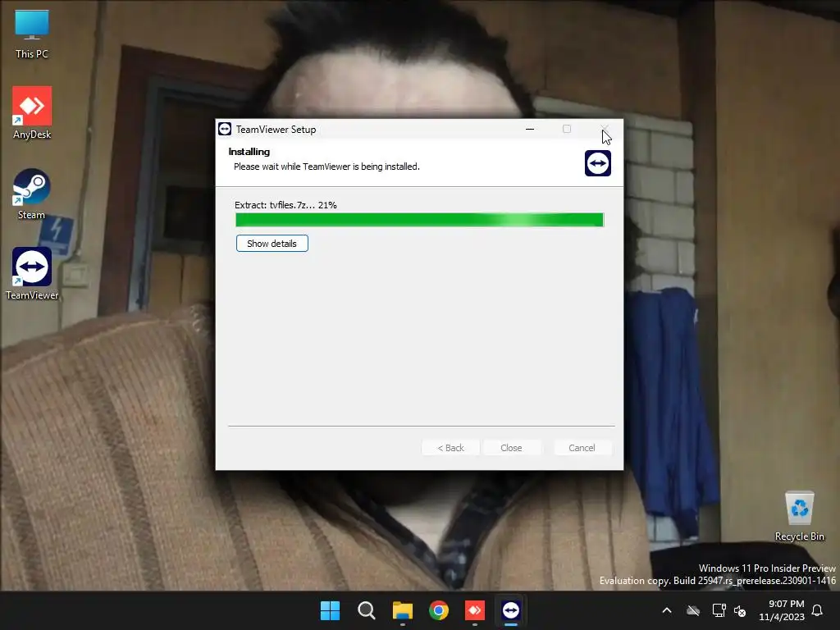Click the 'Installing' heading text
Image resolution: width=840 pixels, height=630 pixels.
[x=249, y=152]
